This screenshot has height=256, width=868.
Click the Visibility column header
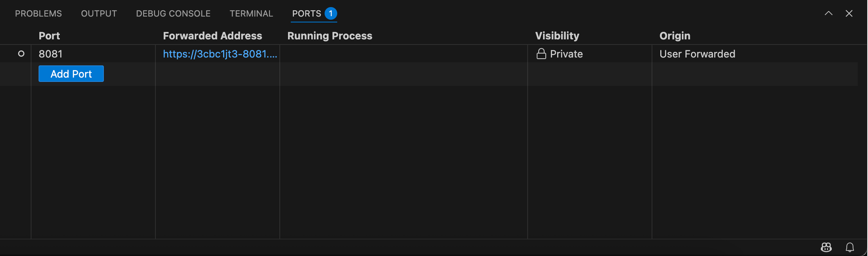tap(557, 36)
